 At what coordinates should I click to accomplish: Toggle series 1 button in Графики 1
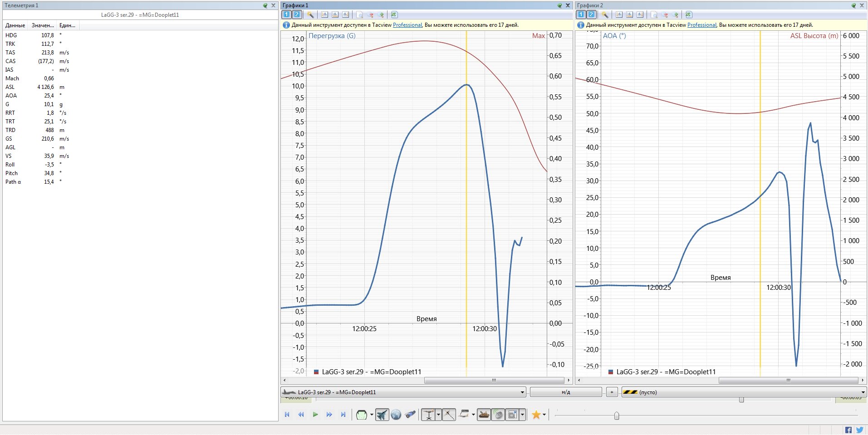coord(286,15)
